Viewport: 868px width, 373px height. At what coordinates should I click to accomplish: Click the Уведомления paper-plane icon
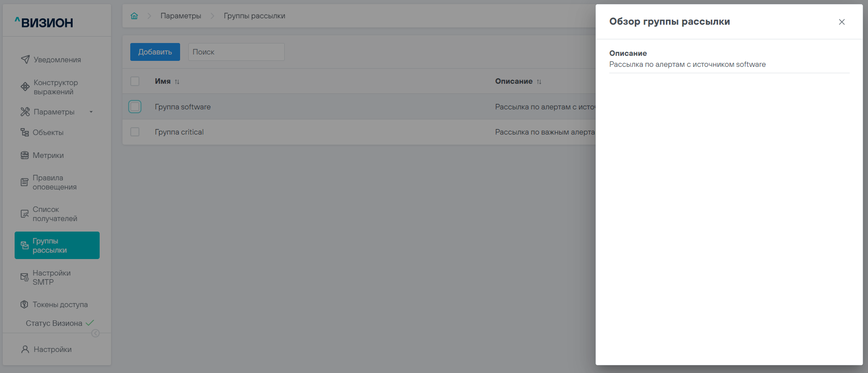pos(25,59)
